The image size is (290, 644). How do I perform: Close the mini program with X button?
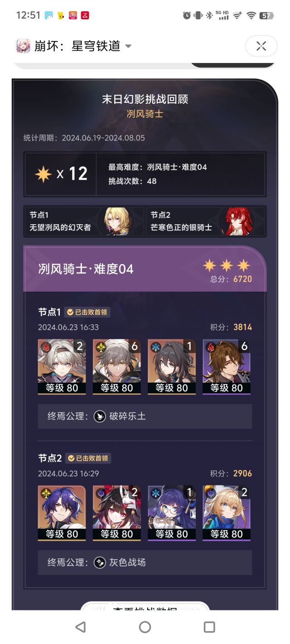(261, 46)
